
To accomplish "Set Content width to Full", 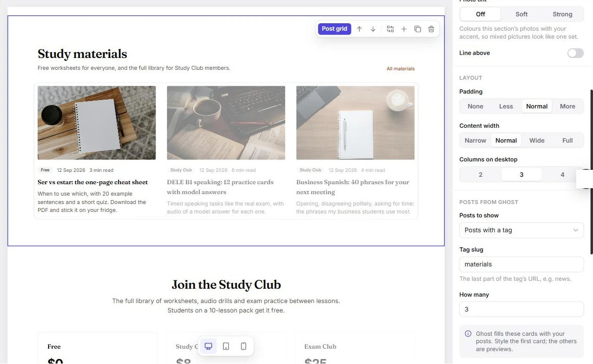I will coord(567,141).
